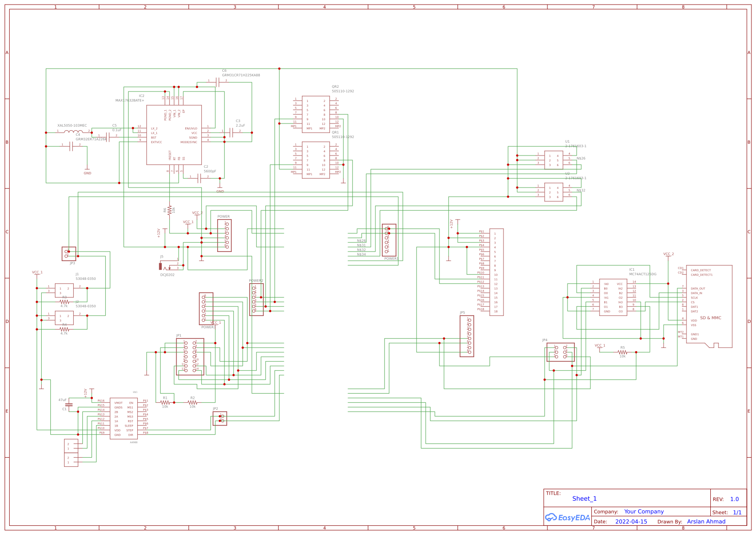Click the EasyEDA logo in title block

click(x=567, y=518)
